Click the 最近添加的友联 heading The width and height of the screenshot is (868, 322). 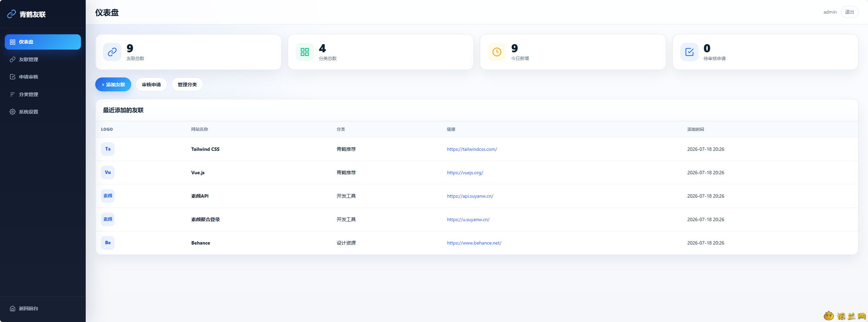click(x=123, y=110)
